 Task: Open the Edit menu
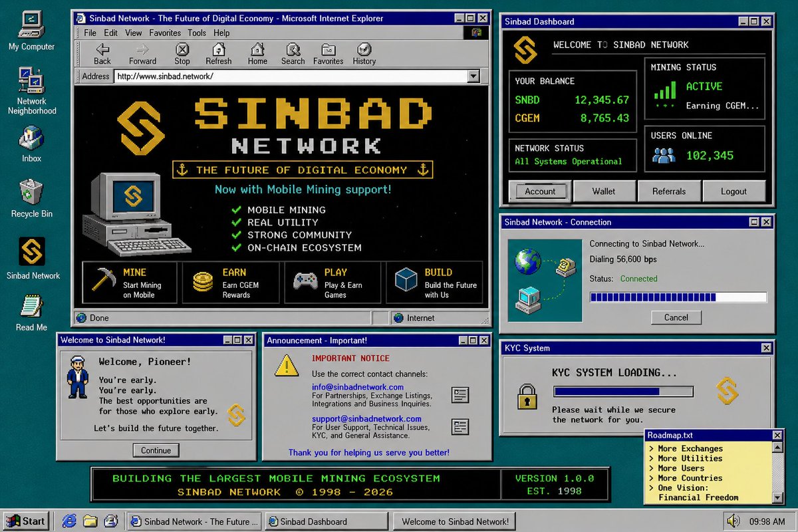tap(110, 33)
